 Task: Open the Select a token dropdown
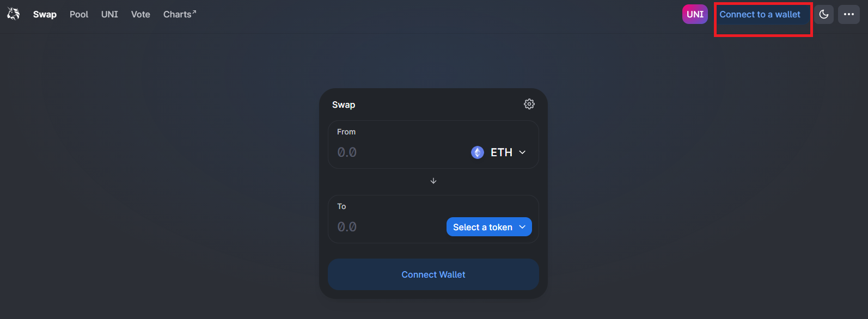tap(489, 227)
